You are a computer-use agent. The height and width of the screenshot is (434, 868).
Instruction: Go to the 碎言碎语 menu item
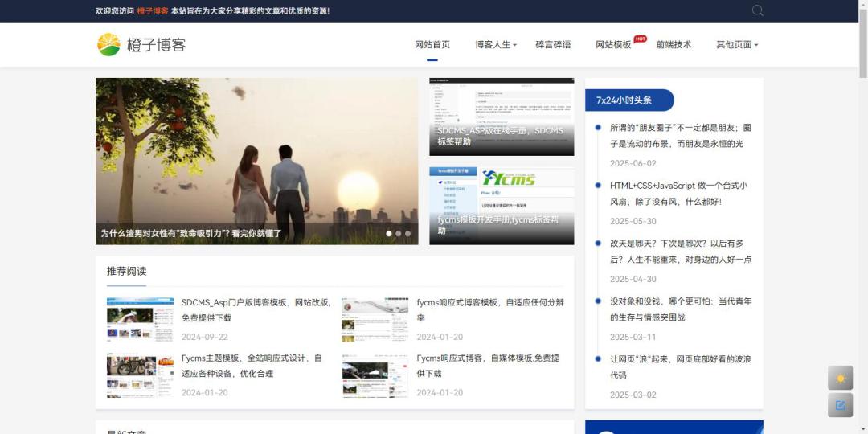pyautogui.click(x=553, y=45)
